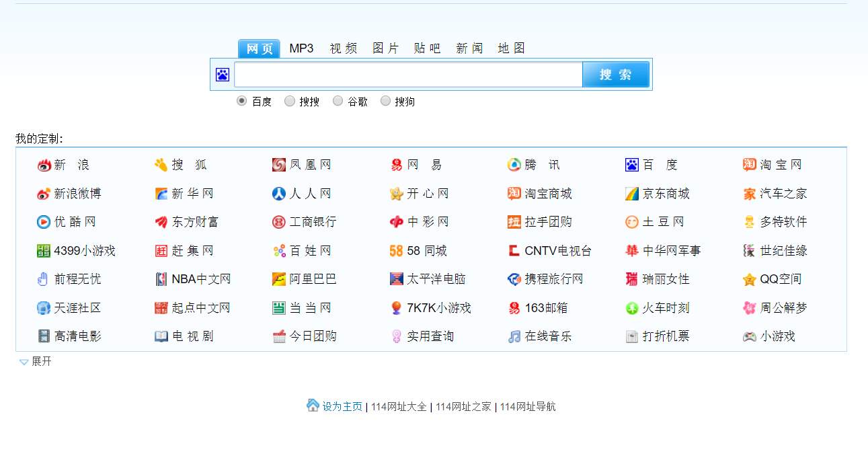Image resolution: width=868 pixels, height=454 pixels.
Task: Click the CNTV television icon
Action: [514, 251]
